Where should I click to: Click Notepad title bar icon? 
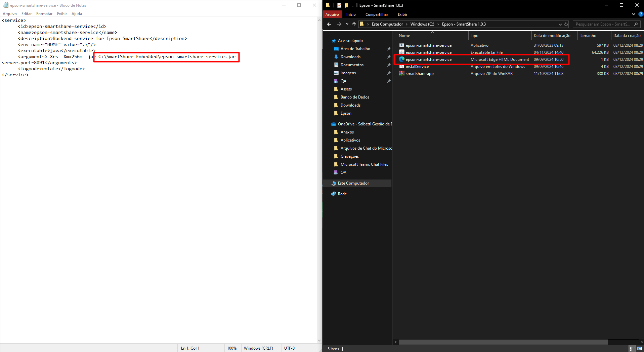[6, 5]
